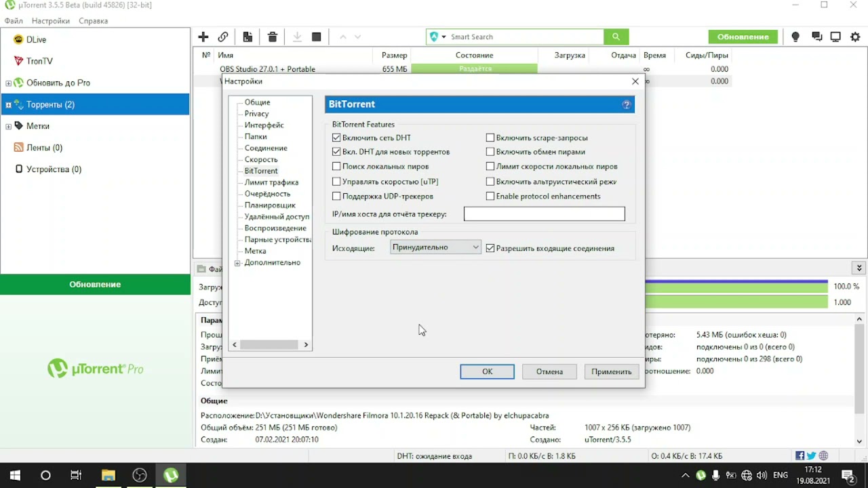Click the help question mark in BitTorrent header
868x488 pixels.
pyautogui.click(x=626, y=104)
